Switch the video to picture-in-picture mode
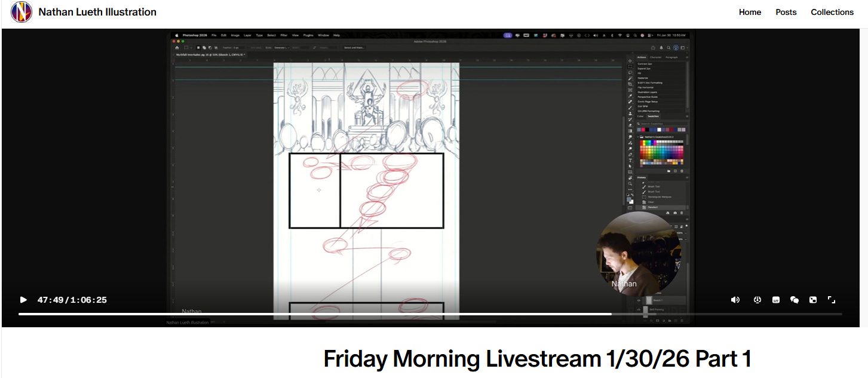The height and width of the screenshot is (378, 868). 813,300
